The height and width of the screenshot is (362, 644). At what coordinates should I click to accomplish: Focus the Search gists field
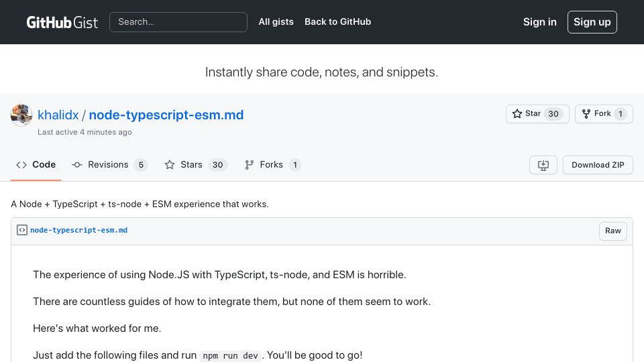pyautogui.click(x=178, y=22)
